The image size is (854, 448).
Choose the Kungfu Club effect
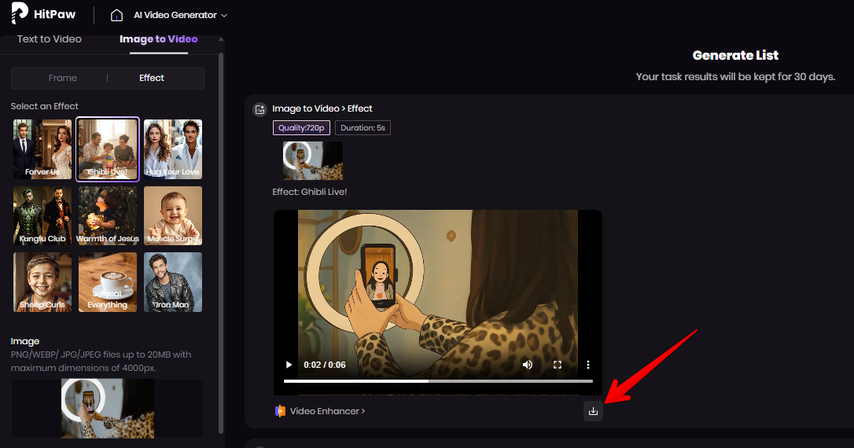click(42, 216)
